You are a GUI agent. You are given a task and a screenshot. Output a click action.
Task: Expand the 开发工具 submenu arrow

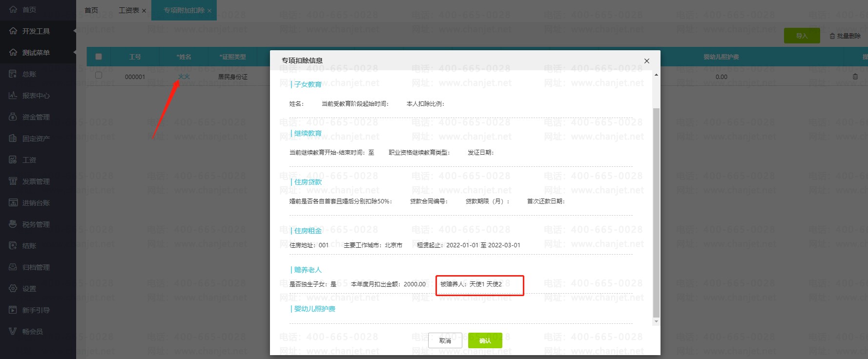tap(74, 31)
